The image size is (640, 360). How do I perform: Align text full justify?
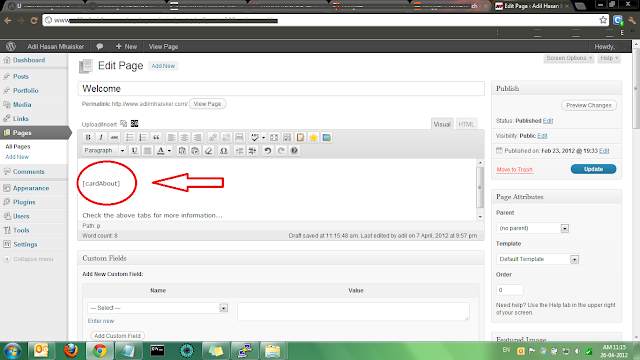147,151
